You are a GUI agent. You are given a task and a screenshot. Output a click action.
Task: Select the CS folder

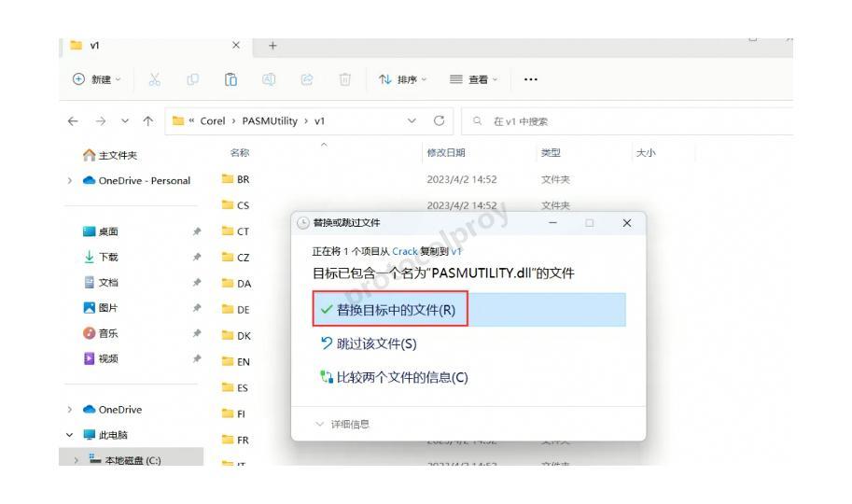236,205
